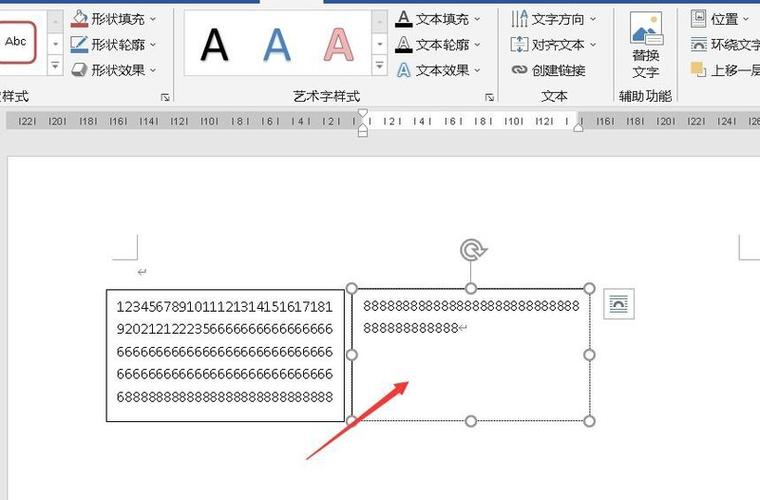The width and height of the screenshot is (760, 500).
Task: Open 形状轮廓 shape outline menu
Action: [113, 45]
